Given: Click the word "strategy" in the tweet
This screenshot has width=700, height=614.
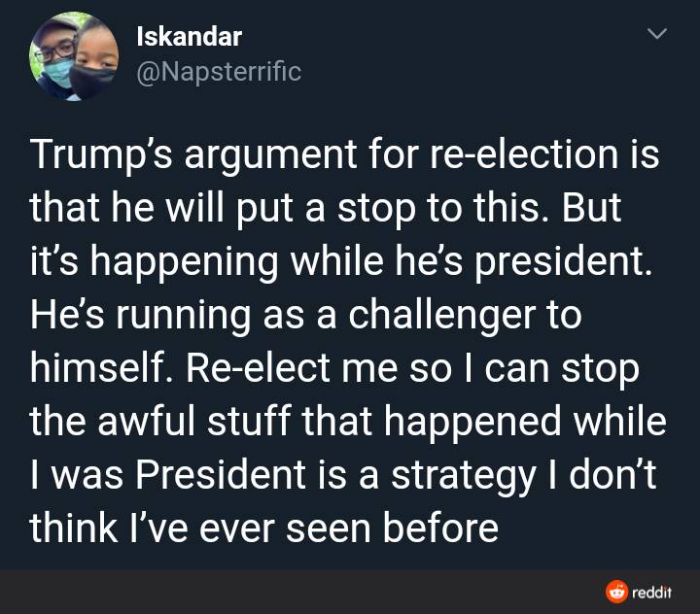Looking at the screenshot, I should pyautogui.click(x=463, y=476).
